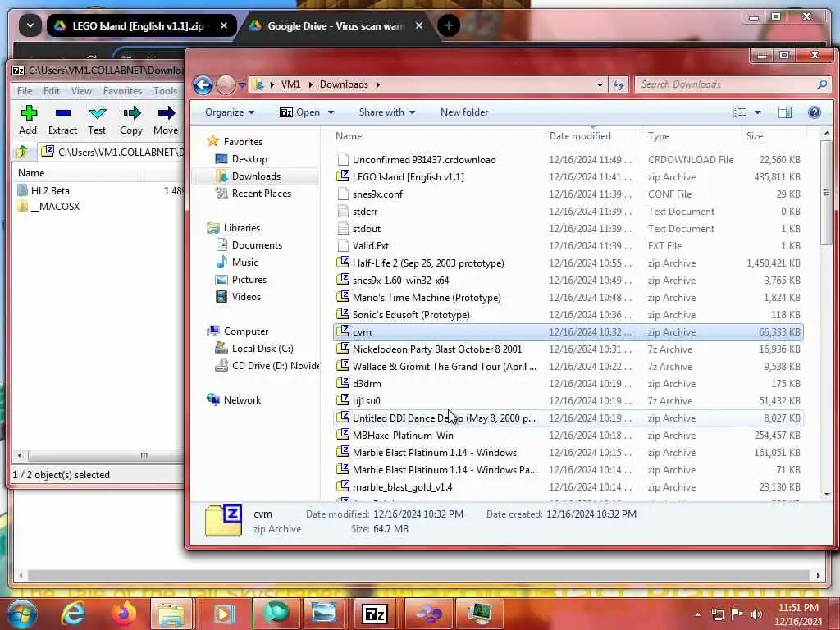
Task: Click the Action Center flag tray icon
Action: [737, 614]
